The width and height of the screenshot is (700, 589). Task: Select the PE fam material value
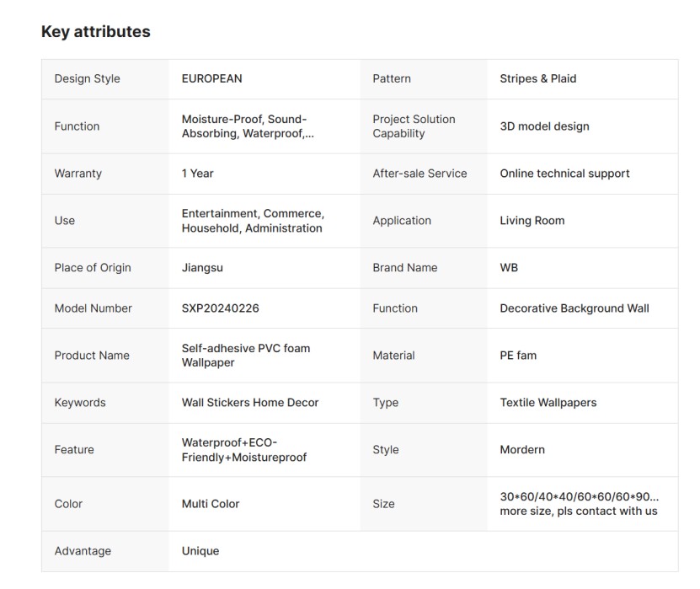pyautogui.click(x=517, y=356)
